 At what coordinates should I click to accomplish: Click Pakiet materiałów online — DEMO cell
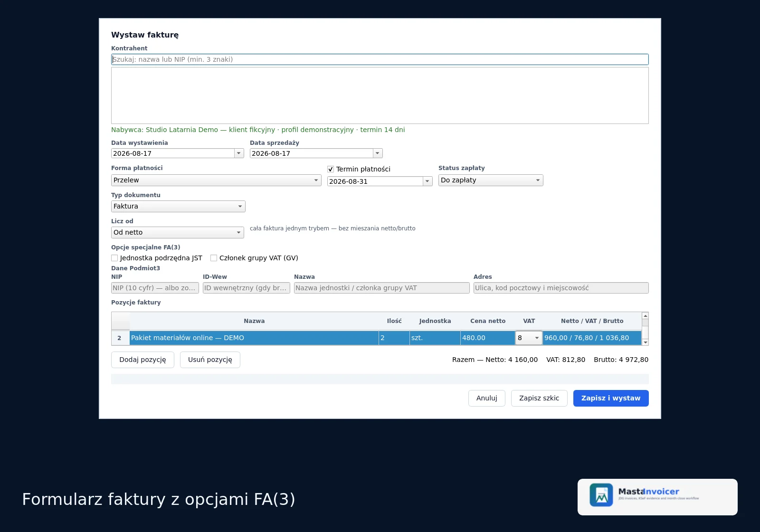[x=254, y=338]
